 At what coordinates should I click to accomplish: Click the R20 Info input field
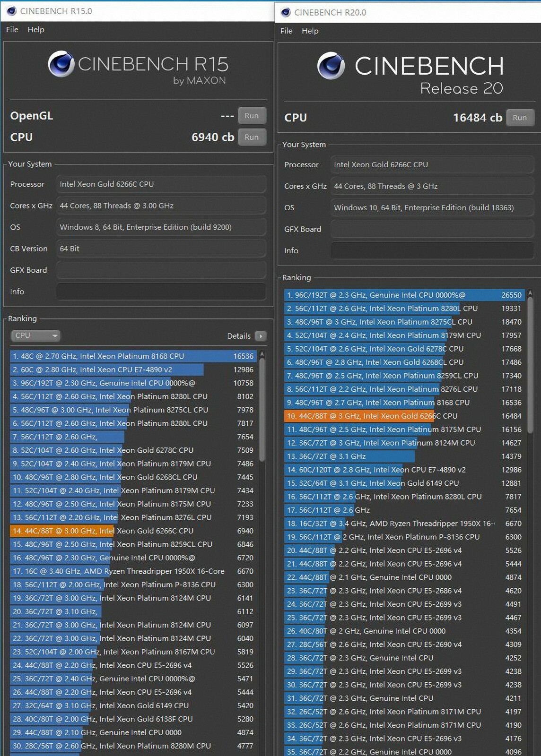(432, 250)
